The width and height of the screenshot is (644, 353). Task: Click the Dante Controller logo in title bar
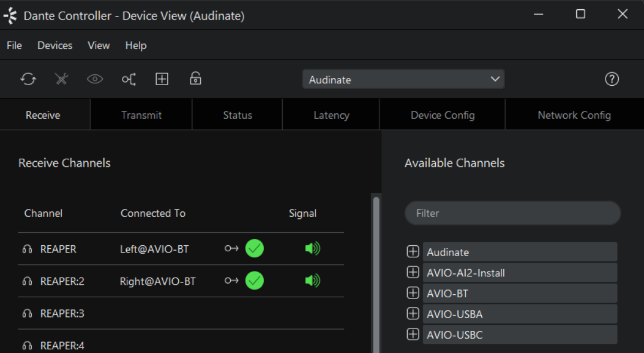pyautogui.click(x=10, y=15)
